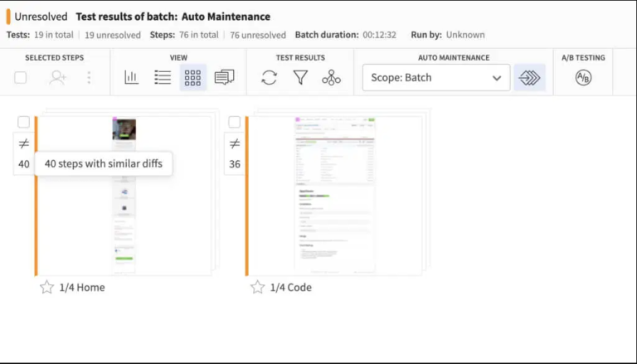The image size is (637, 364).
Task: Click the 36 similar diffs indicator
Action: coord(235,154)
